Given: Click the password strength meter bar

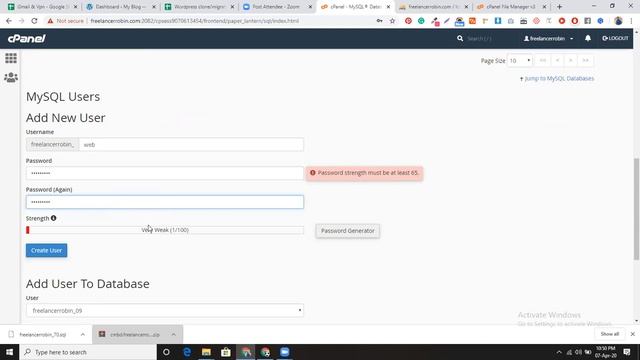Looking at the screenshot, I should 165,230.
